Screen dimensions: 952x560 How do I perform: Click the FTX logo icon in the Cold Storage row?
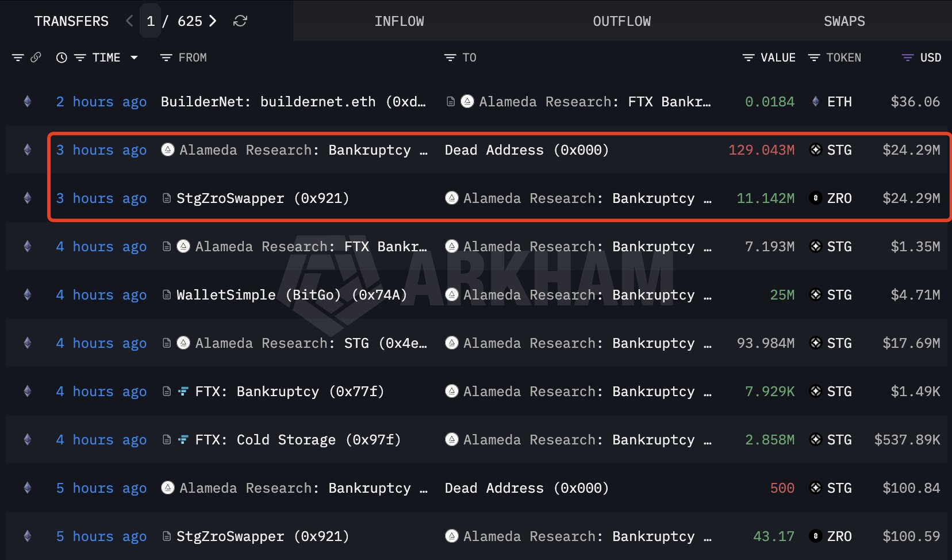click(x=183, y=440)
